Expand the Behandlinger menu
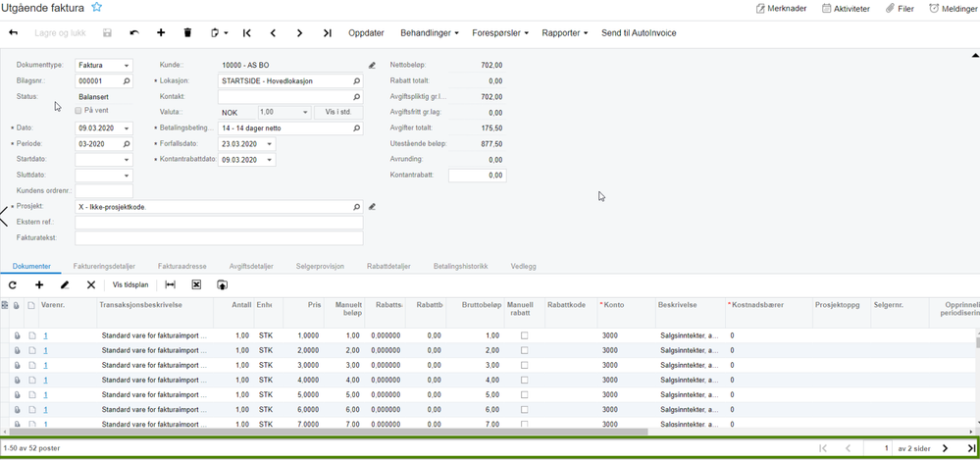 coord(429,33)
